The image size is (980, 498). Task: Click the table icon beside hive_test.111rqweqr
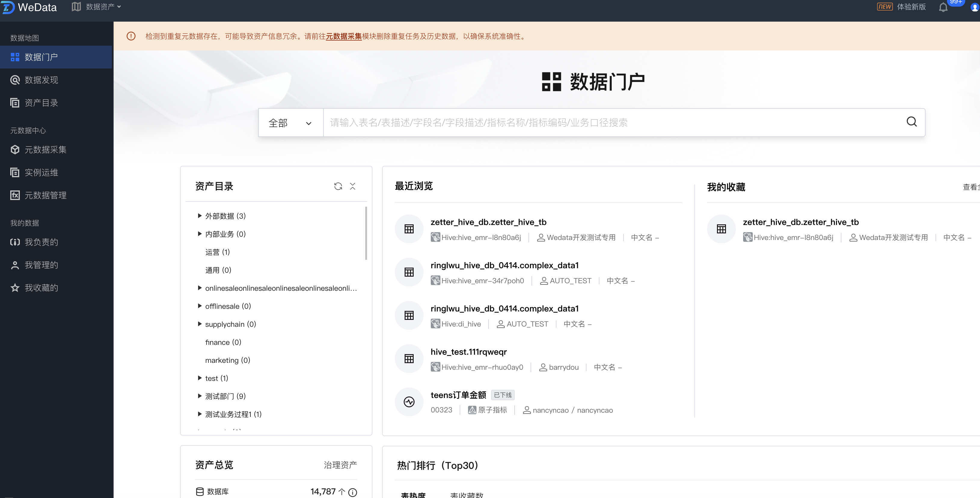409,359
